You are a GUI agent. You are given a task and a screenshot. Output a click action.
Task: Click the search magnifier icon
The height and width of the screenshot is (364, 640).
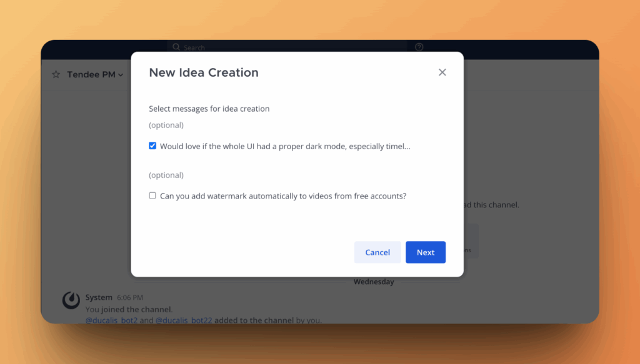coord(176,47)
